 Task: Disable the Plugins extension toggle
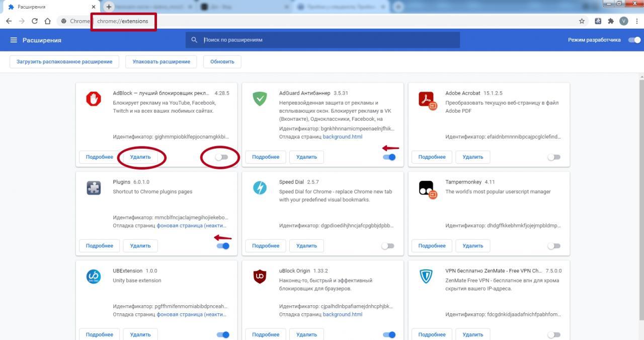pyautogui.click(x=223, y=246)
